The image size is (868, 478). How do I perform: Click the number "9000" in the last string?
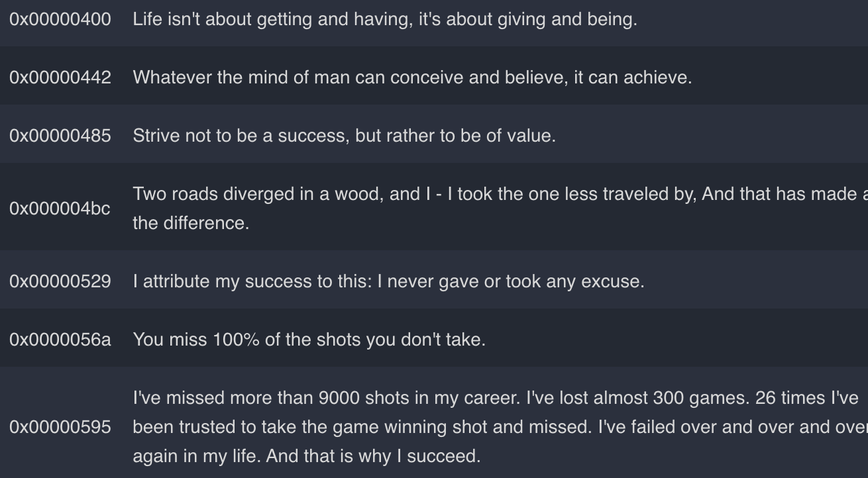coord(339,398)
